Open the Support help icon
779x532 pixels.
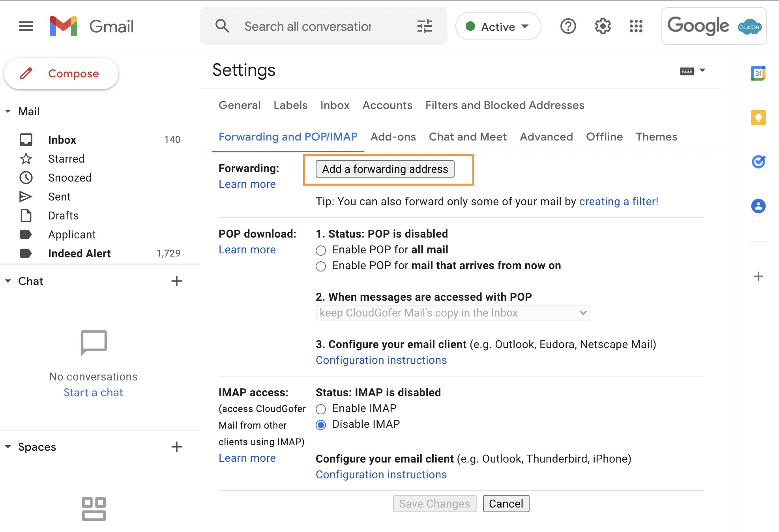[568, 26]
